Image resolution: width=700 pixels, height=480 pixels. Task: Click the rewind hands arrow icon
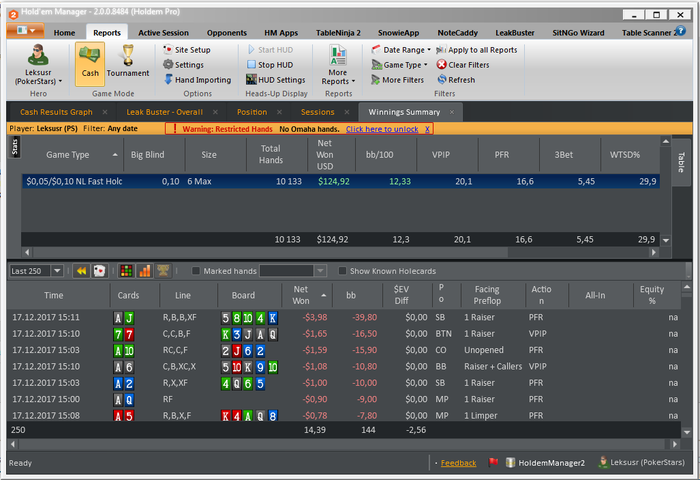(x=81, y=271)
